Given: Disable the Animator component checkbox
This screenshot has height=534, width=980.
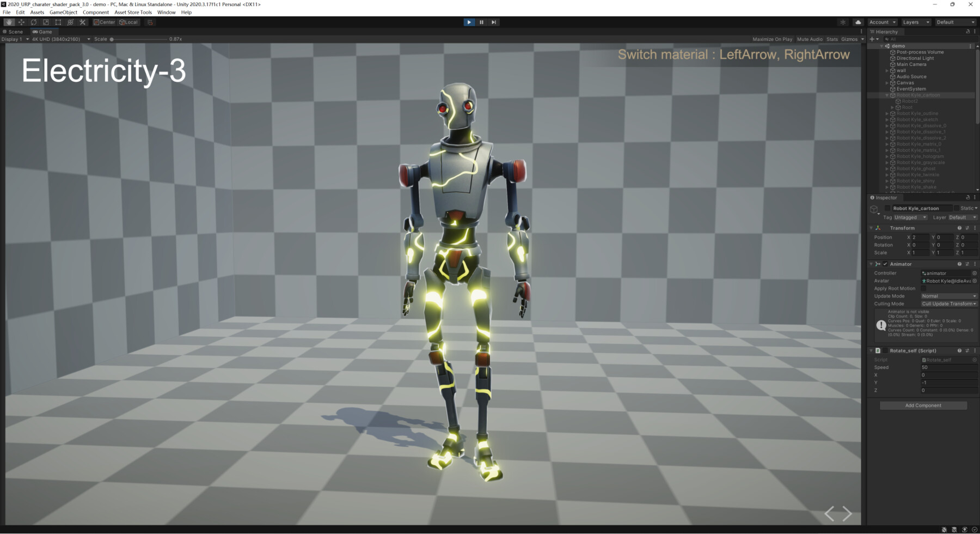Looking at the screenshot, I should (x=885, y=264).
